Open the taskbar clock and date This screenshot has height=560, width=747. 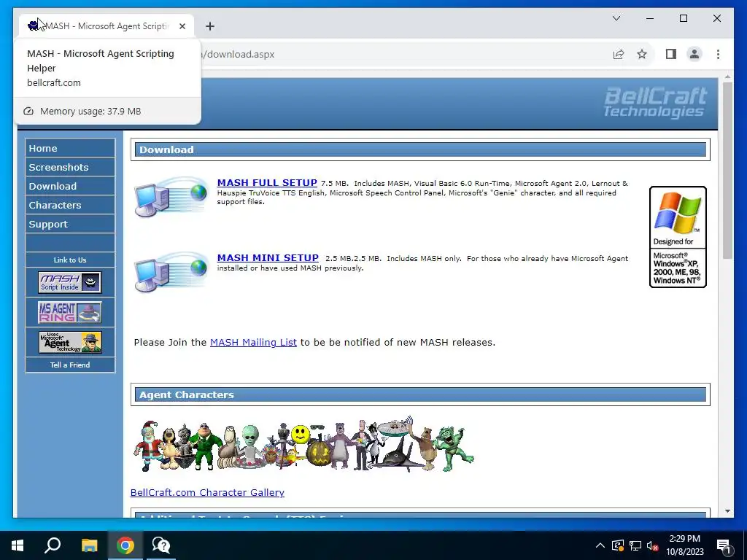pyautogui.click(x=684, y=545)
